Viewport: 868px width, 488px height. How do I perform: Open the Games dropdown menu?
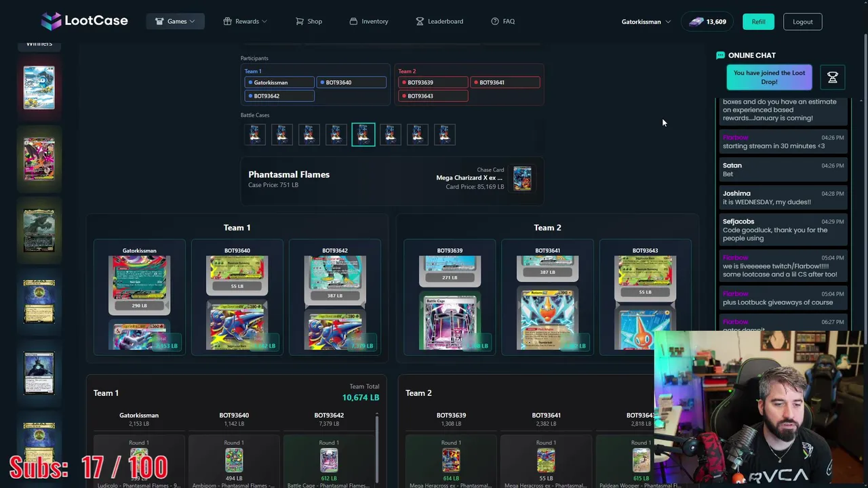pos(176,21)
